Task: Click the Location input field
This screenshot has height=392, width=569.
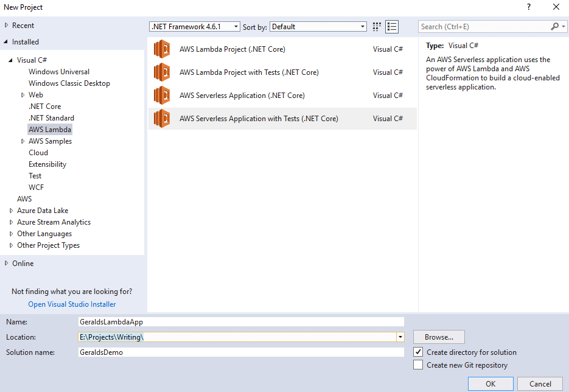Action: click(237, 337)
